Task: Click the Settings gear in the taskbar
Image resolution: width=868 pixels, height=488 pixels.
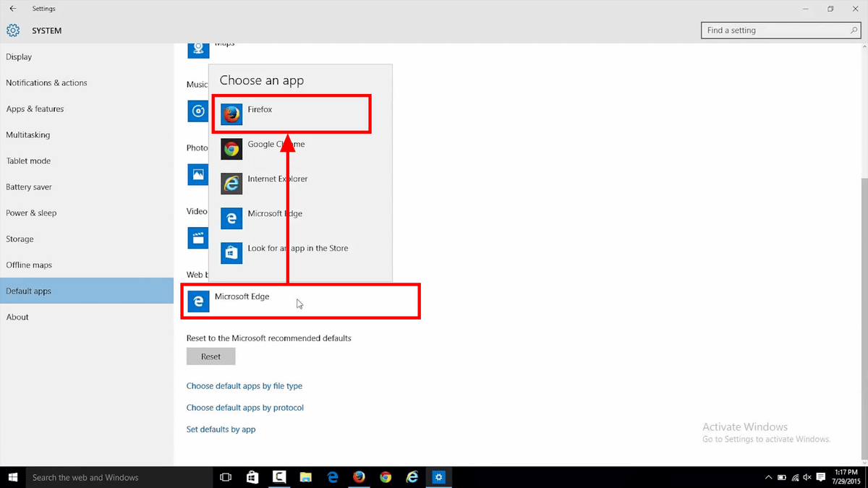Action: [x=438, y=477]
